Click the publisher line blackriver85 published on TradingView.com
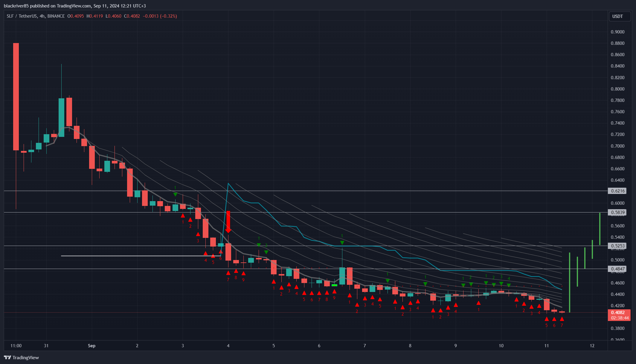Viewport: 636px width, 364px height. click(x=75, y=6)
